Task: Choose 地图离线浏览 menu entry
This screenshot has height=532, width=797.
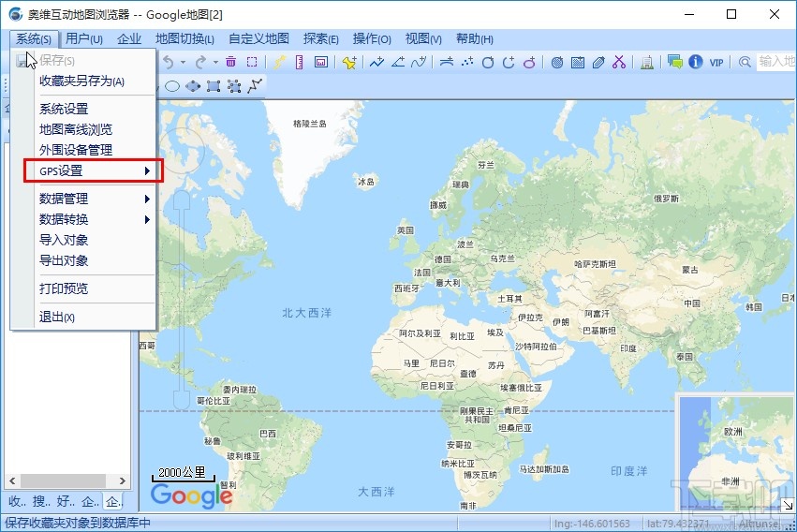Action: coord(82,129)
